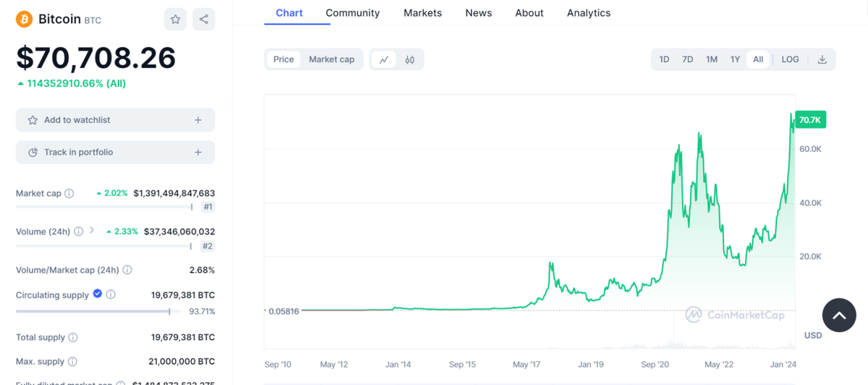This screenshot has width=868, height=385.
Task: Switch to candlestick chart view
Action: click(410, 59)
